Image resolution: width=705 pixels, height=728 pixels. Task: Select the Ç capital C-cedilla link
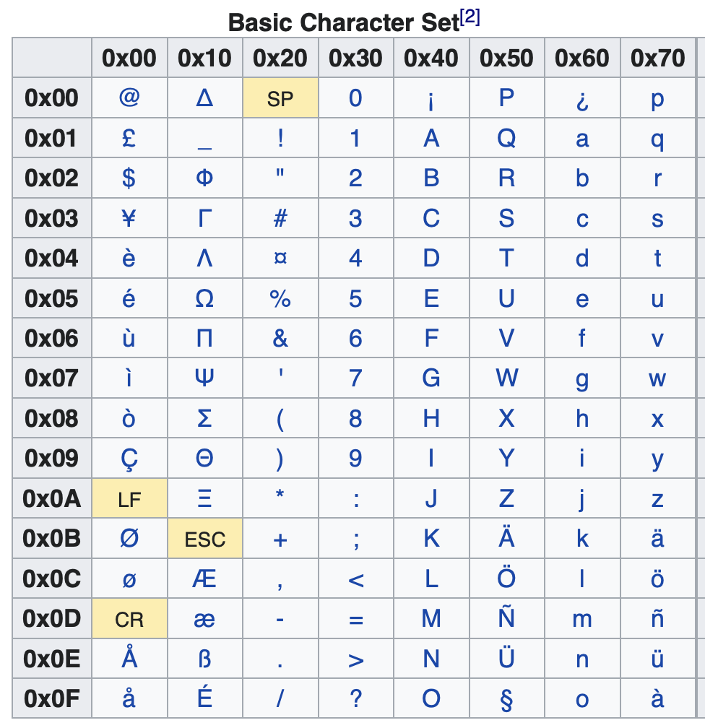click(x=129, y=459)
